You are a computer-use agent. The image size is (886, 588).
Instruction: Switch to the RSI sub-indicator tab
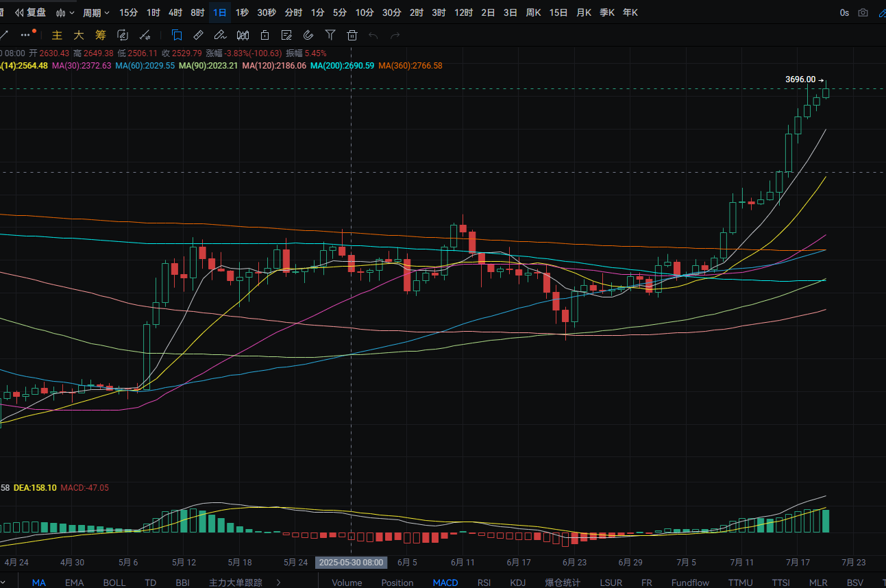click(x=484, y=583)
